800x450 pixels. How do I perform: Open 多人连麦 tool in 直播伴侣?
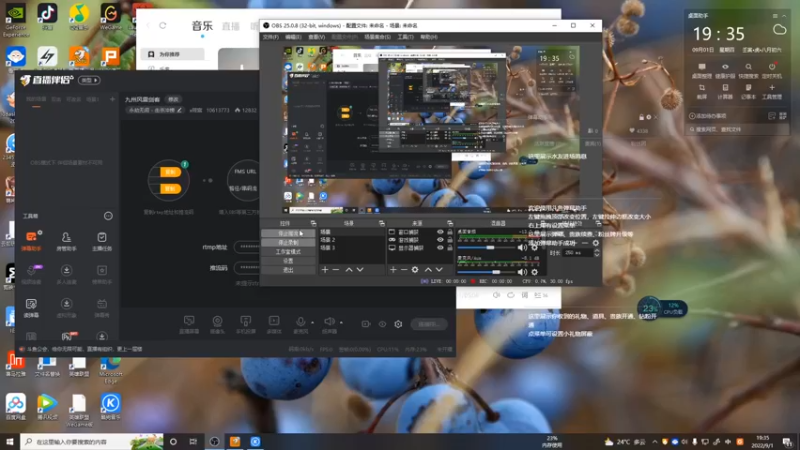click(66, 274)
